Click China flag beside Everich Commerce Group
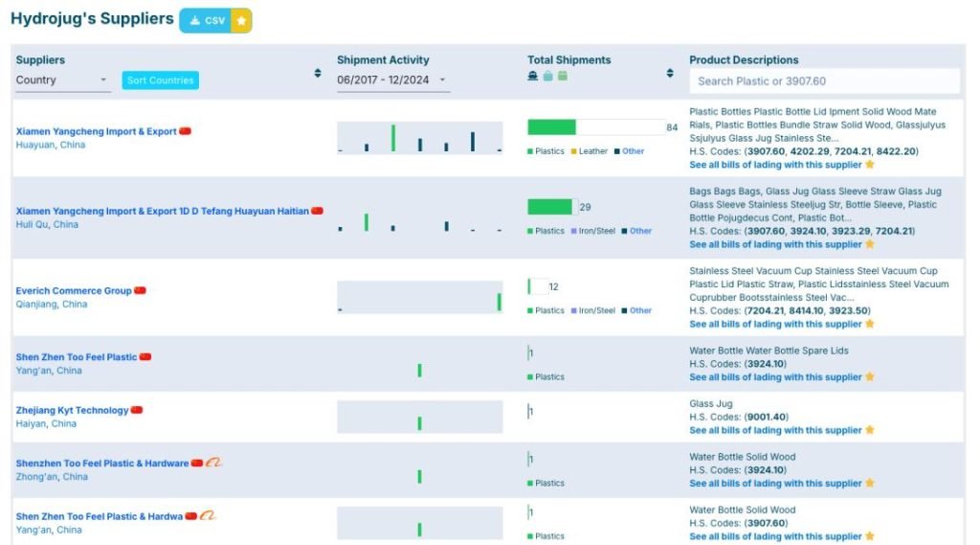 [x=140, y=290]
